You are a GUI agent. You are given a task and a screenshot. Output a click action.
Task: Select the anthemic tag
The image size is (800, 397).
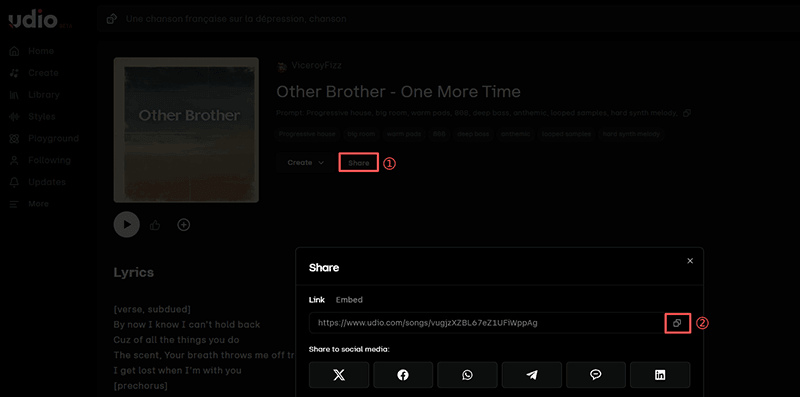[x=515, y=134]
